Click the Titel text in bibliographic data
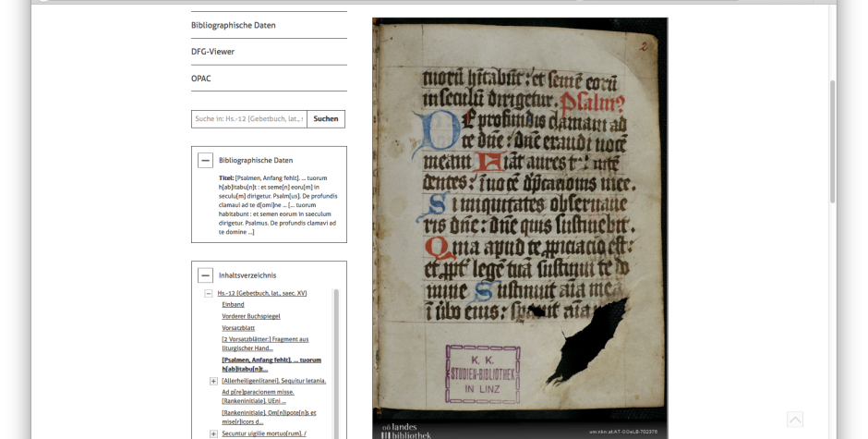This screenshot has height=439, width=868. [x=278, y=205]
